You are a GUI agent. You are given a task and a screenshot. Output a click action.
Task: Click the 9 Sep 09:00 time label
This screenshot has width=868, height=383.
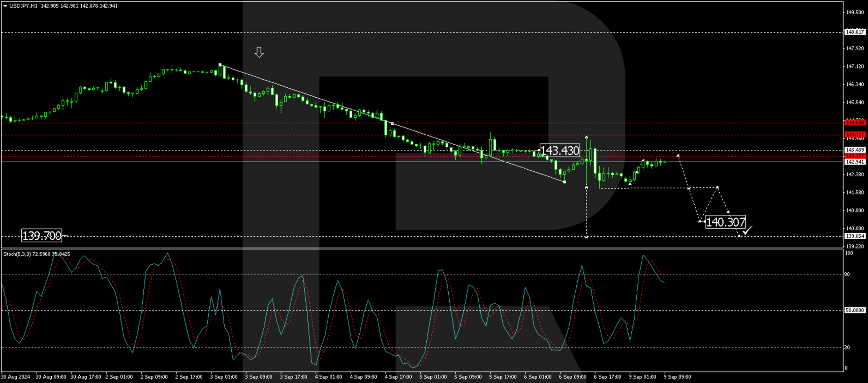pos(677,377)
